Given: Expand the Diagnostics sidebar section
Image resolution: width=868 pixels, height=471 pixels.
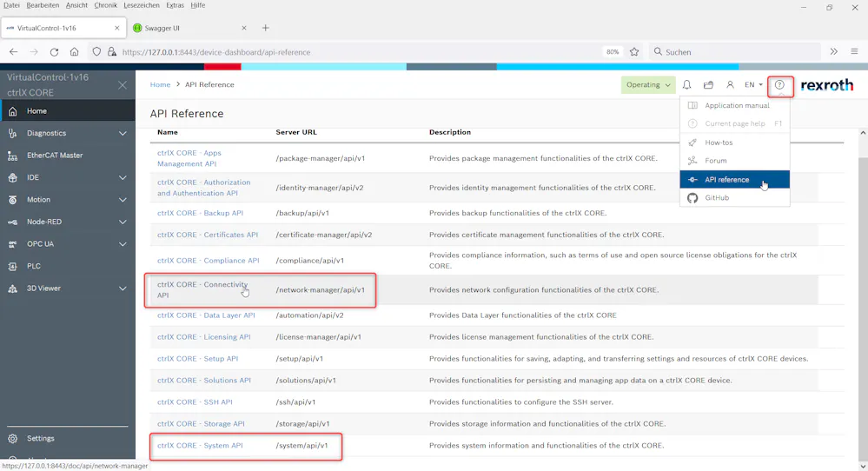Looking at the screenshot, I should 123,134.
